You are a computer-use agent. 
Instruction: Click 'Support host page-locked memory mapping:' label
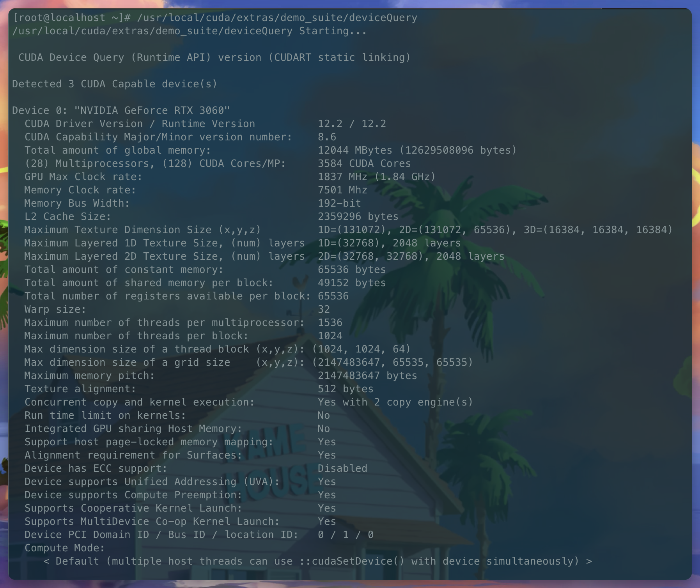pos(149,442)
